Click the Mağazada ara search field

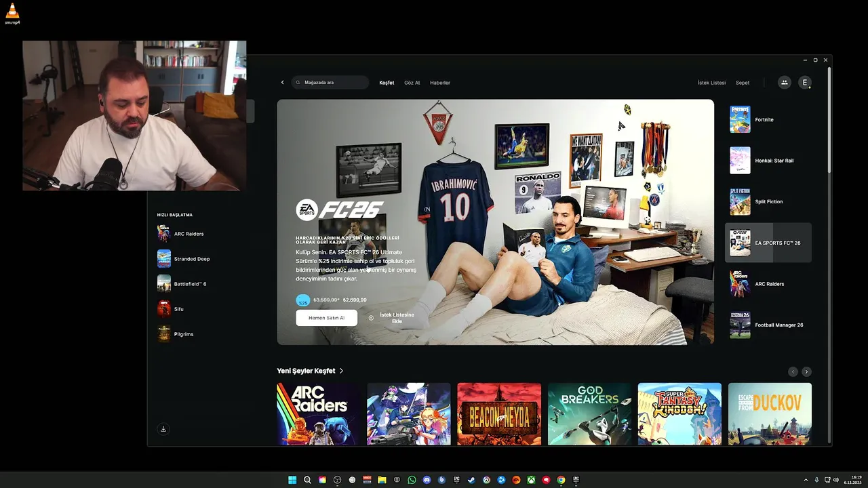[330, 83]
